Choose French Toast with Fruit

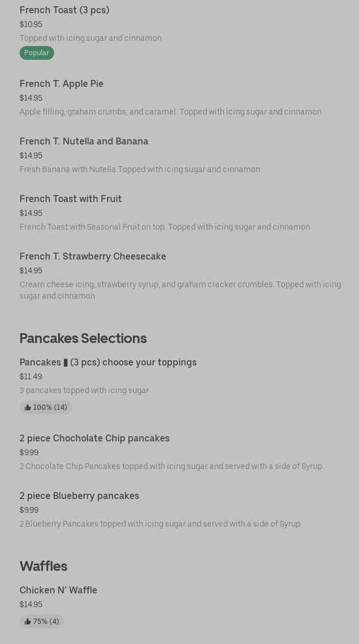point(71,199)
